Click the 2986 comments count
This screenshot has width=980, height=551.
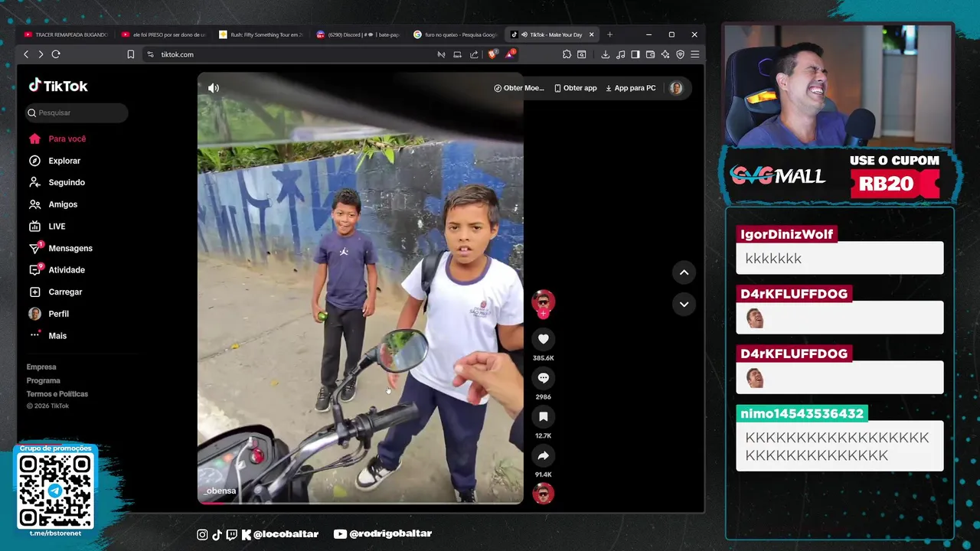543,396
